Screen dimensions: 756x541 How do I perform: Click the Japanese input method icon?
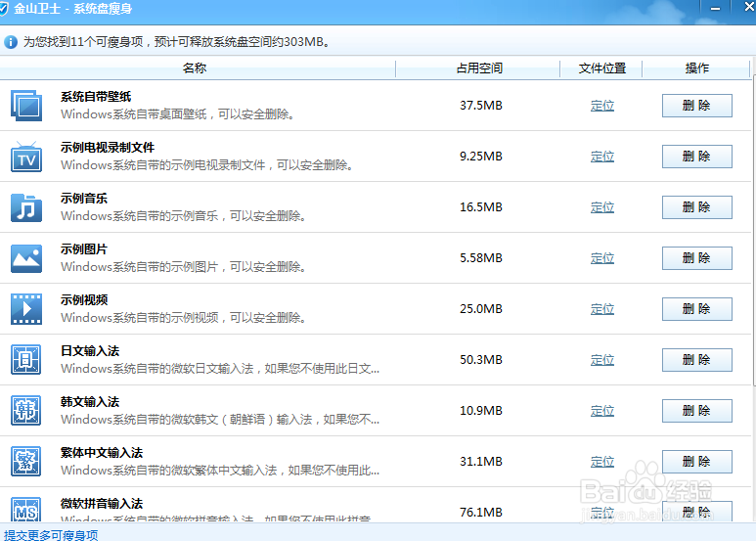point(26,360)
